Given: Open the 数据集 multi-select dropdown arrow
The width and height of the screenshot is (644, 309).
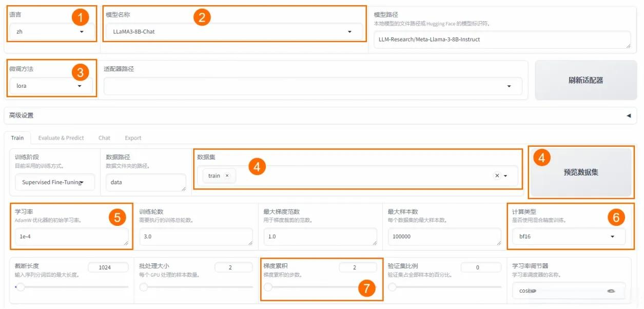Looking at the screenshot, I should [x=505, y=176].
